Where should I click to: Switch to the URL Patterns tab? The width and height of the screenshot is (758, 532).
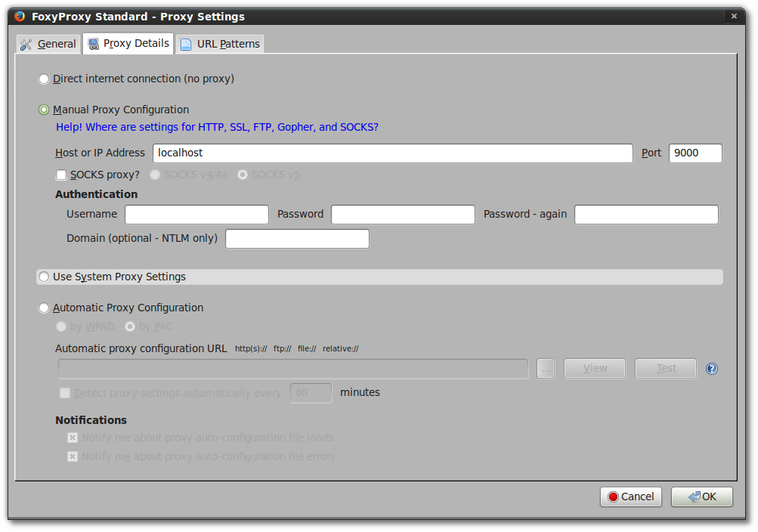click(219, 44)
